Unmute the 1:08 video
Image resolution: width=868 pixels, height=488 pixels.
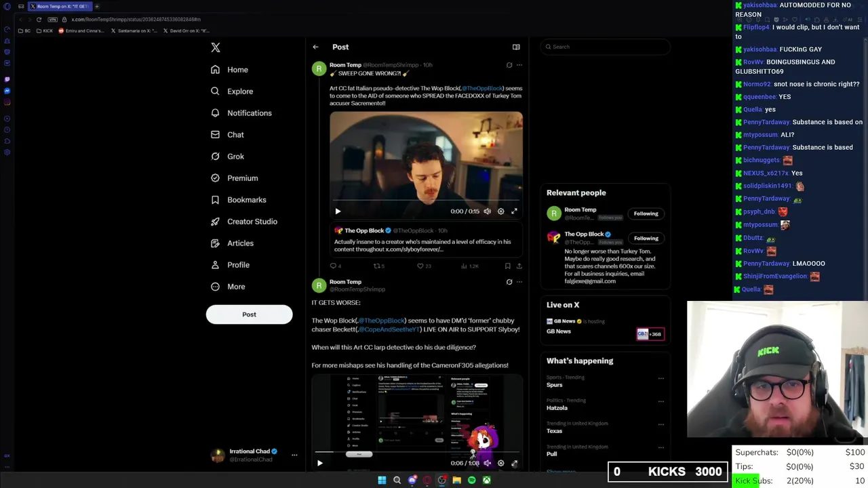(x=487, y=463)
